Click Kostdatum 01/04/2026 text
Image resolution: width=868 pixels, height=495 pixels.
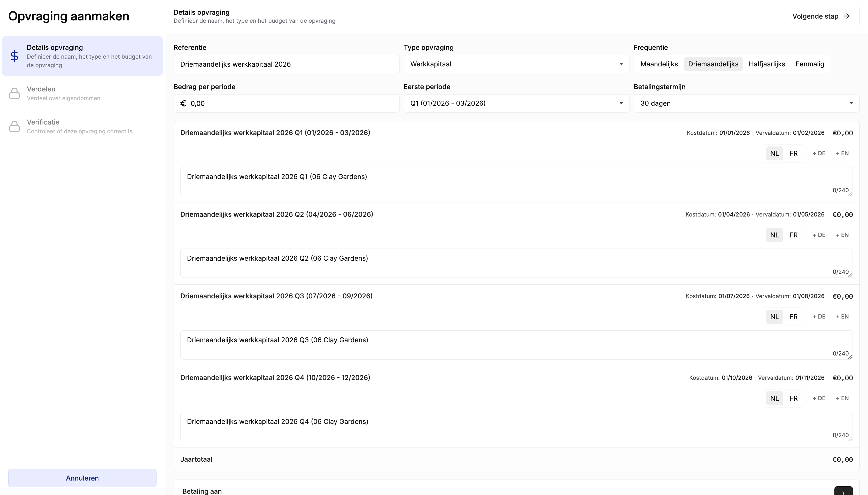pyautogui.click(x=717, y=214)
